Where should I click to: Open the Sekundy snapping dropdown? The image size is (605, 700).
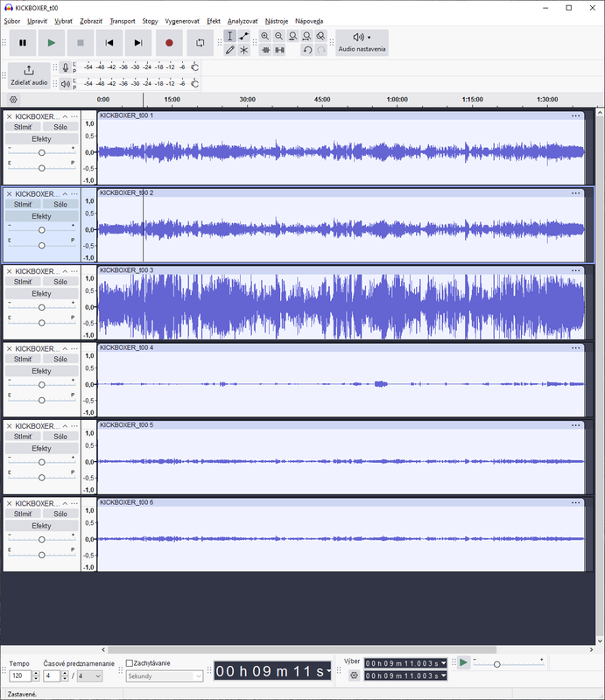tap(165, 675)
